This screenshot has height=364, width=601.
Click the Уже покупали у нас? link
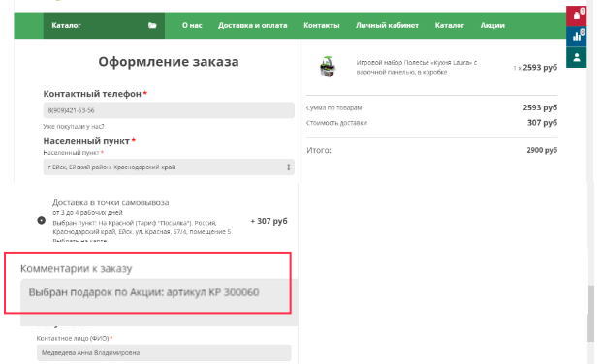pyautogui.click(x=74, y=126)
